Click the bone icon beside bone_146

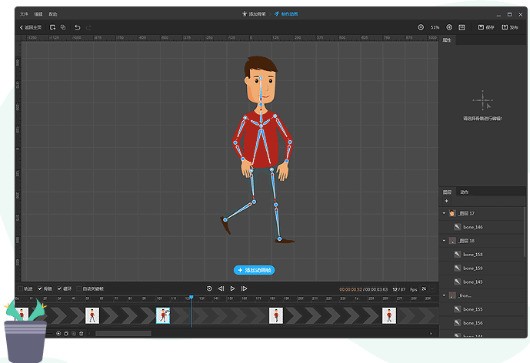pyautogui.click(x=457, y=227)
